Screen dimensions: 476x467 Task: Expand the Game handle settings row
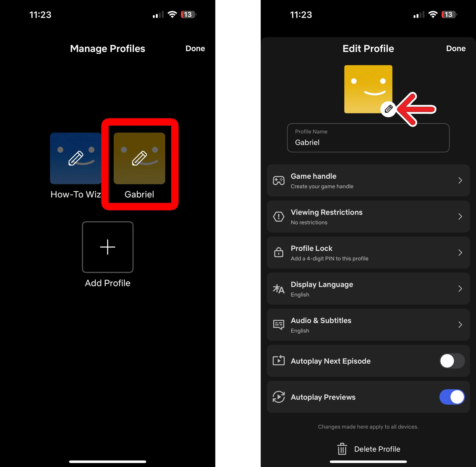[368, 180]
